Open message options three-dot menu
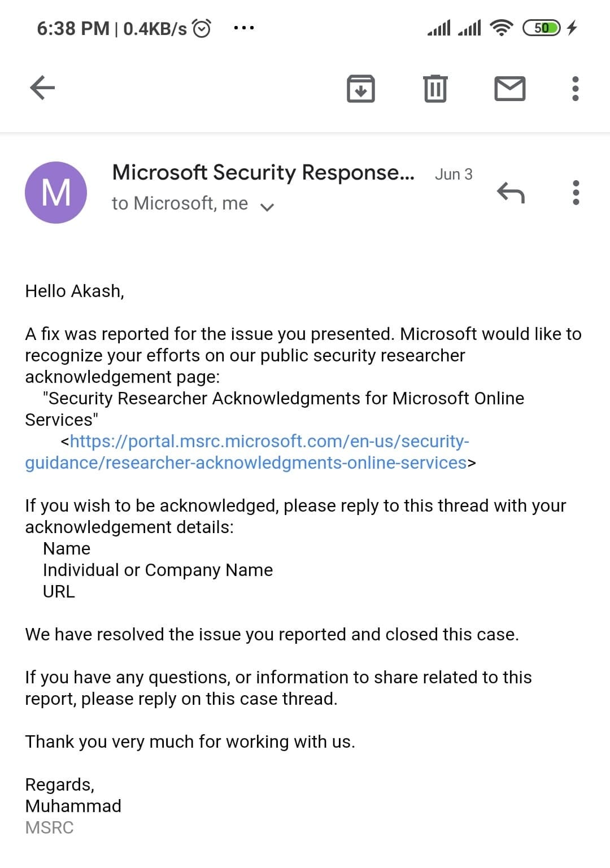610x868 pixels. (x=576, y=193)
